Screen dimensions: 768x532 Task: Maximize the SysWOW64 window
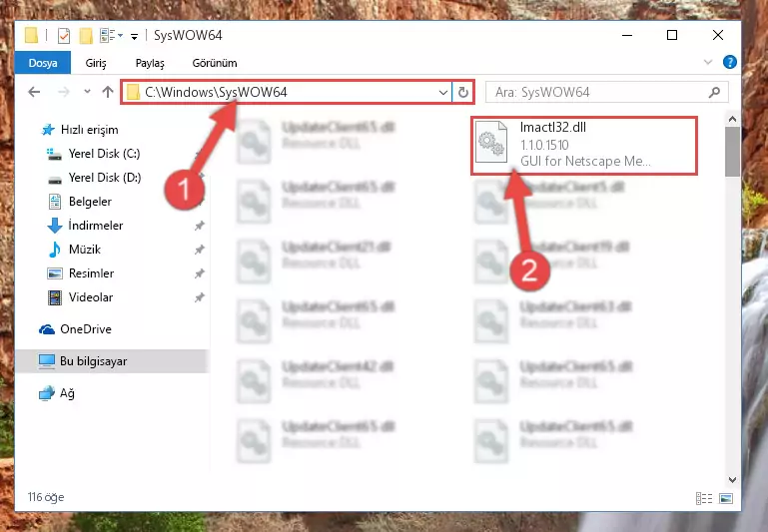pos(672,35)
